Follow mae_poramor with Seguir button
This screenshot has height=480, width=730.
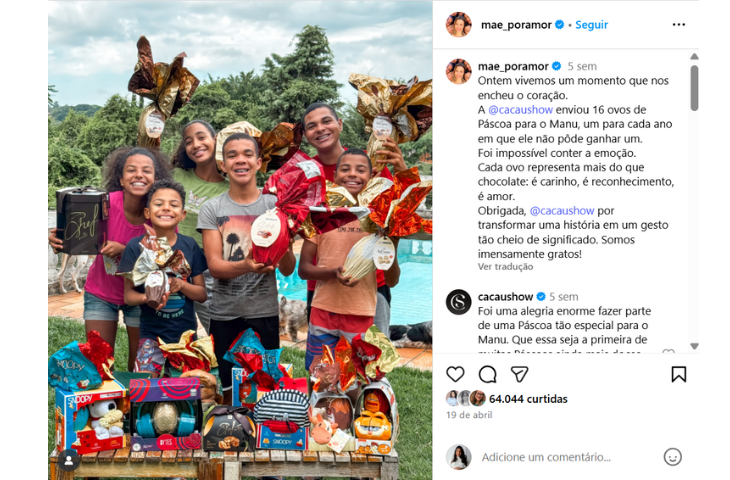click(591, 25)
